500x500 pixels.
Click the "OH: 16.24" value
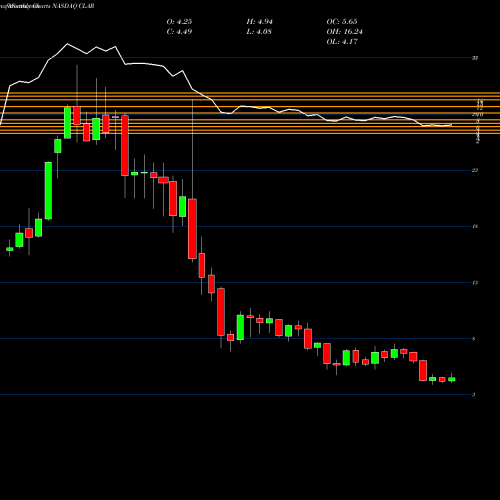point(345,32)
